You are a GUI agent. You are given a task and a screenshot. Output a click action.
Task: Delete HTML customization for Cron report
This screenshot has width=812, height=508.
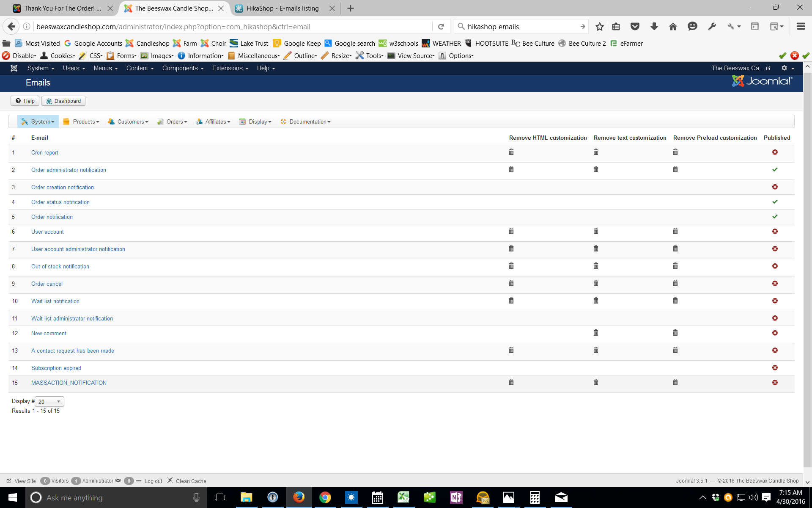511,152
